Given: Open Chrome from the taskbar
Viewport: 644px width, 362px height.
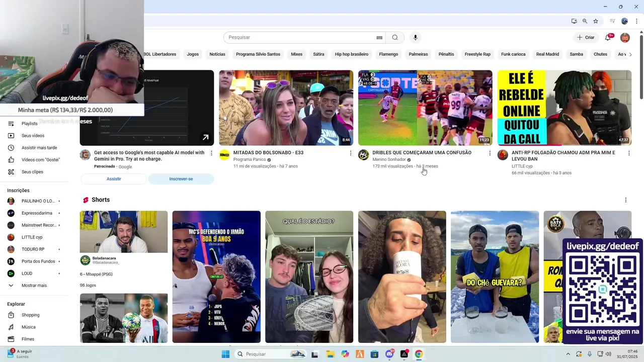Looking at the screenshot, I should (419, 354).
